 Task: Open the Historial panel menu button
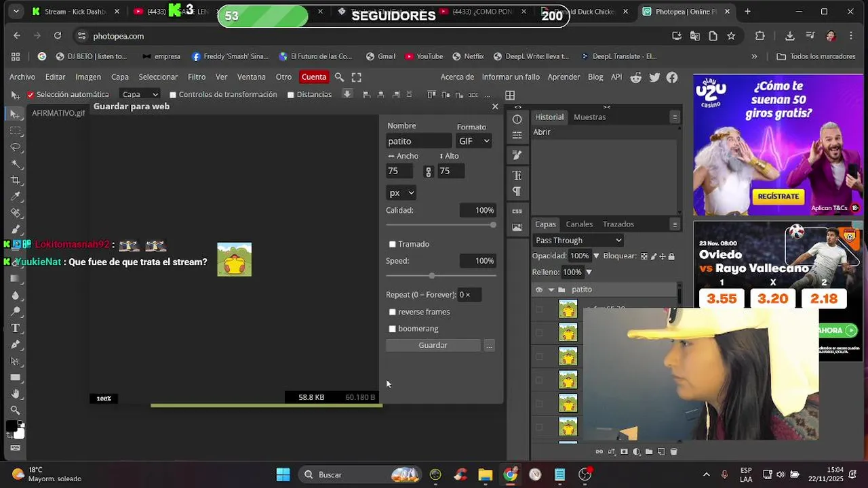(674, 117)
